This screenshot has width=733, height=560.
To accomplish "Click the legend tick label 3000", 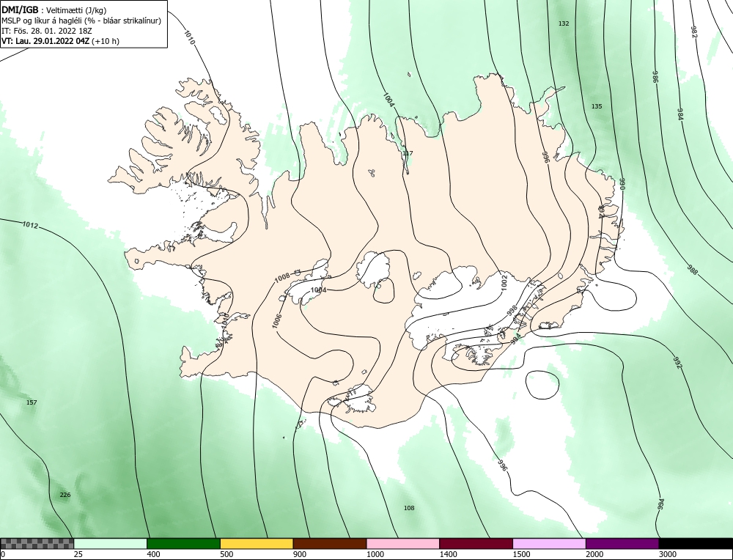I will 667,554.
